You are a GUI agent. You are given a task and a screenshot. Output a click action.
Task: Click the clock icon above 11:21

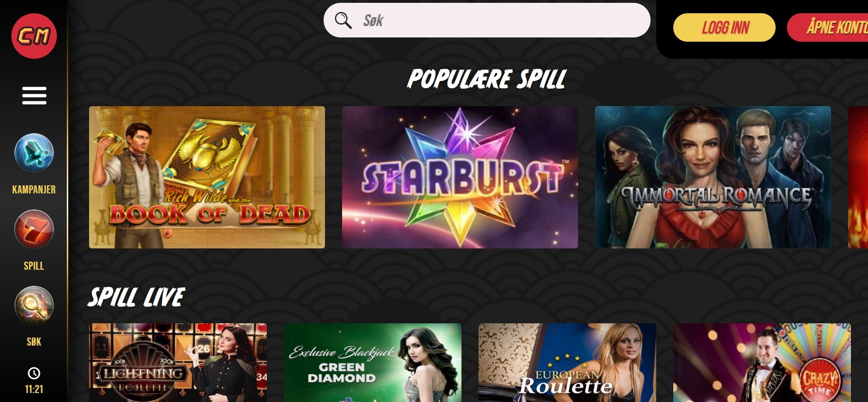(x=34, y=373)
